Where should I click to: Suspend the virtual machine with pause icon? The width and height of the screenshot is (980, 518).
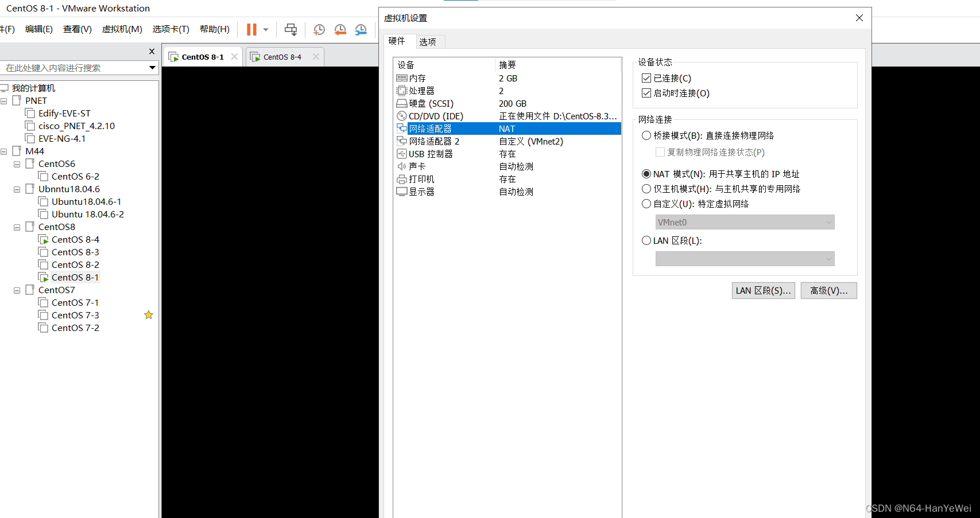click(251, 29)
